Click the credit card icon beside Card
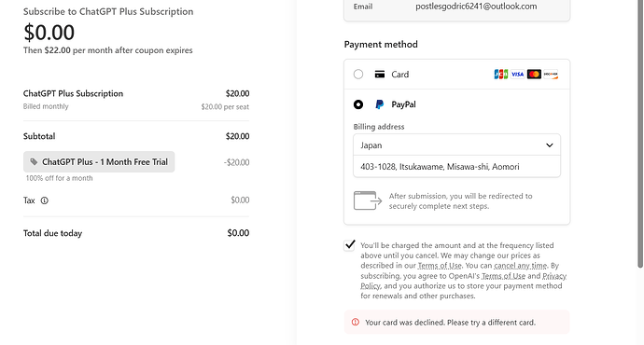The image size is (644, 345). click(x=380, y=75)
